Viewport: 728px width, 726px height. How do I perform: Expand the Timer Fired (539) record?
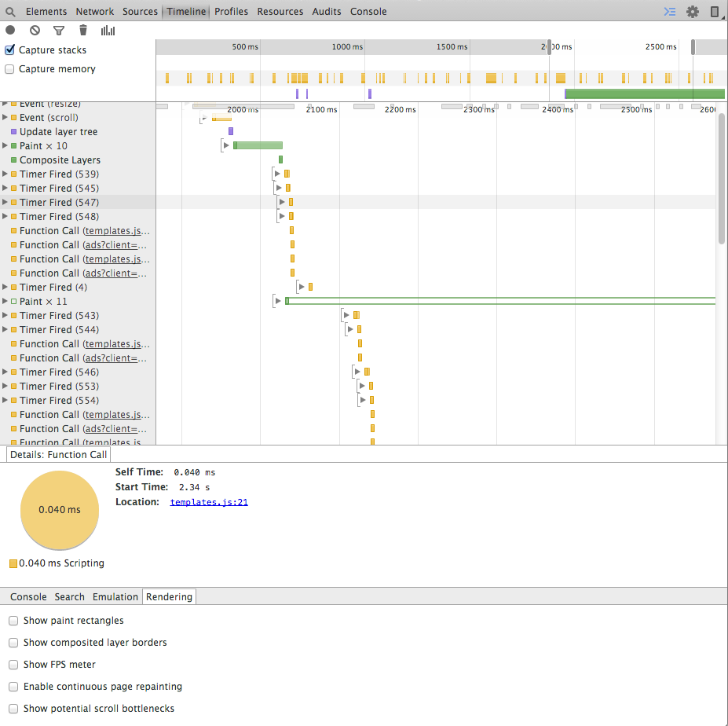[x=5, y=174]
